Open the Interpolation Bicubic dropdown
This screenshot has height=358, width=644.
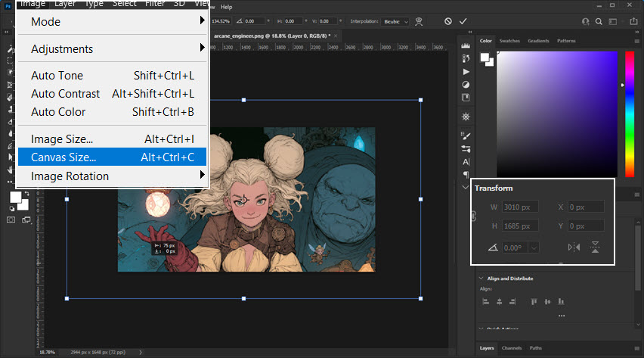(x=395, y=21)
